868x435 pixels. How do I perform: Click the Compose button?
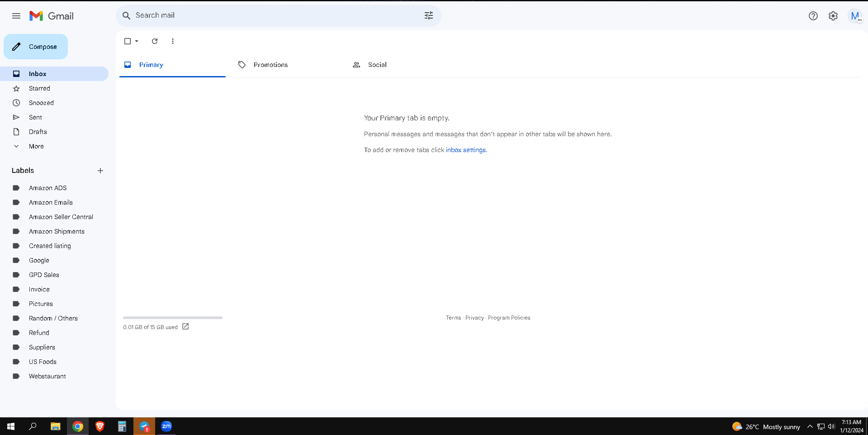click(x=36, y=47)
